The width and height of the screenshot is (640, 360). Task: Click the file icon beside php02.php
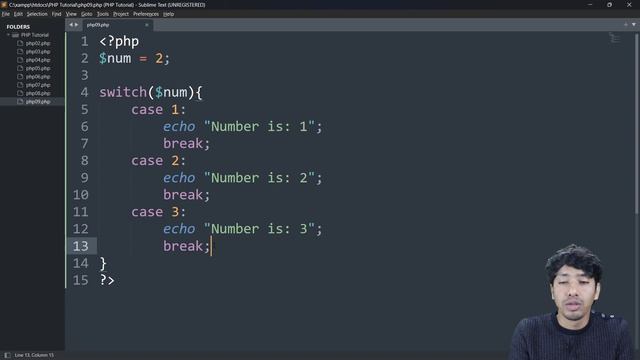(20, 43)
